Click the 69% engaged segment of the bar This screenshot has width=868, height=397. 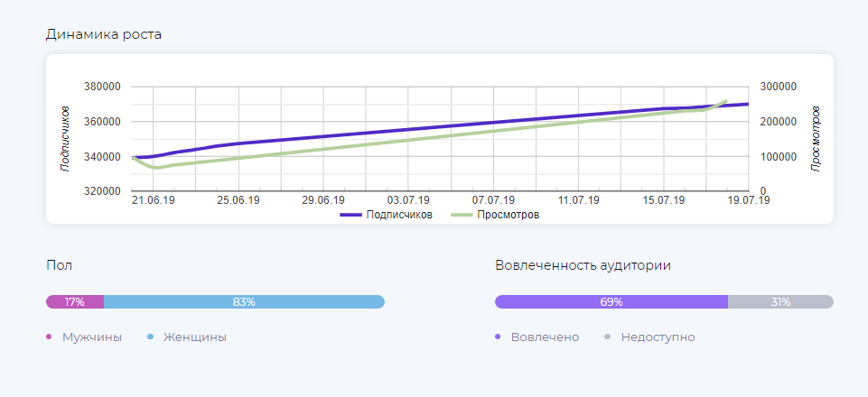click(x=611, y=302)
